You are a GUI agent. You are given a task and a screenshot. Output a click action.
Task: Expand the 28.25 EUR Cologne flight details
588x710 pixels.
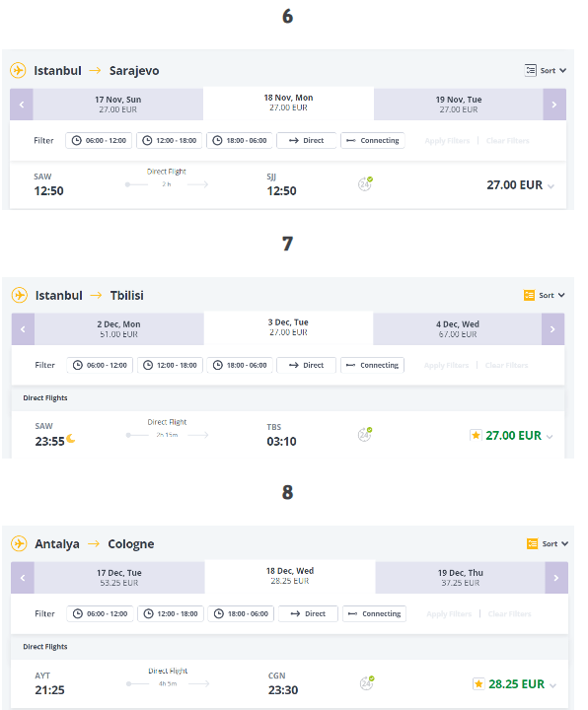click(x=552, y=685)
